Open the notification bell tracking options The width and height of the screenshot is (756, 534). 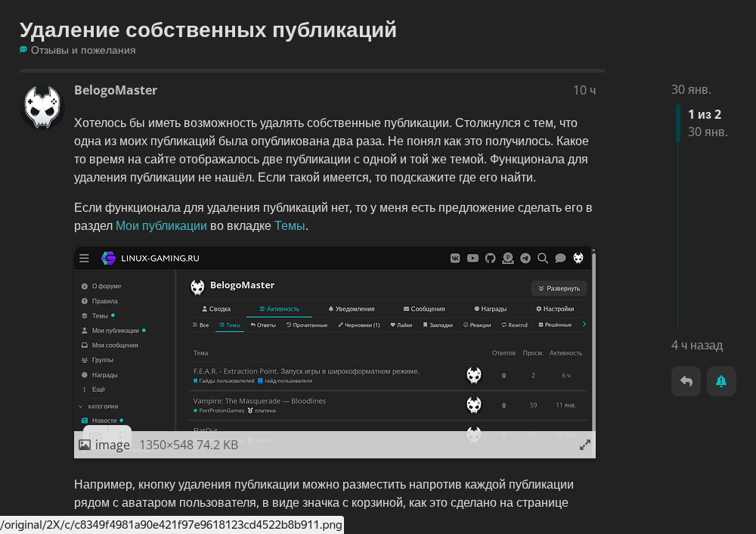coord(721,381)
